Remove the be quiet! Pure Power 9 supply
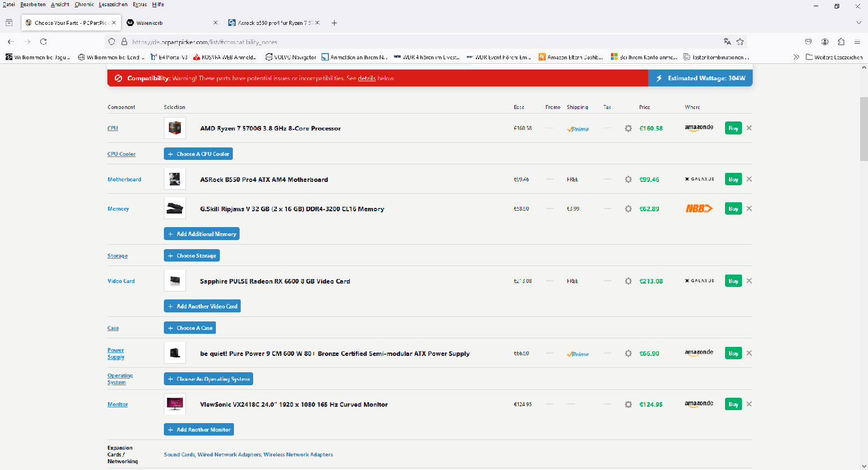This screenshot has height=470, width=868. point(749,353)
